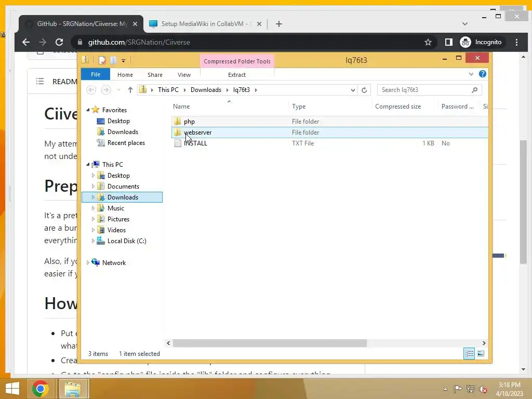532x399 pixels.
Task: Open Chrome tab search dropdown
Action: click(465, 24)
